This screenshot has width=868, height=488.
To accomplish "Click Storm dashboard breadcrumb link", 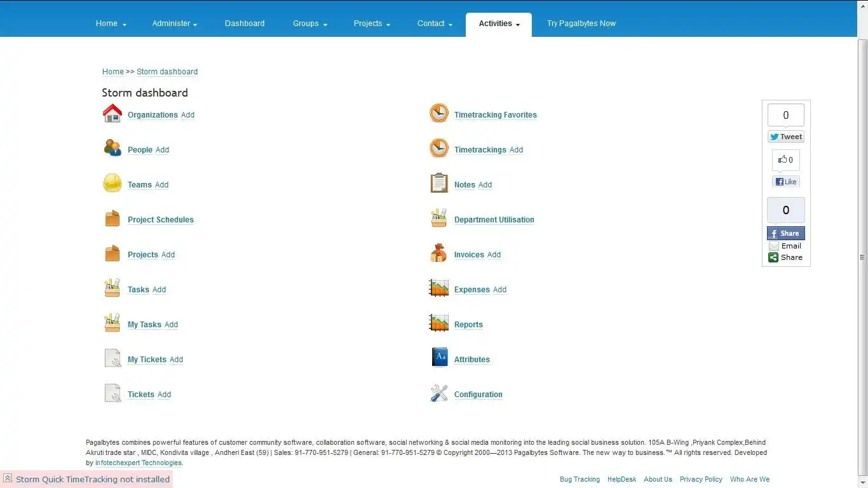I will 167,72.
